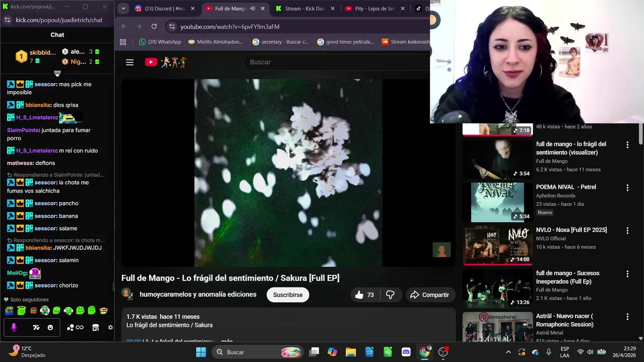Click the ESP LAA language indicator
Viewport: 644px width, 362px height.
pyautogui.click(x=565, y=352)
